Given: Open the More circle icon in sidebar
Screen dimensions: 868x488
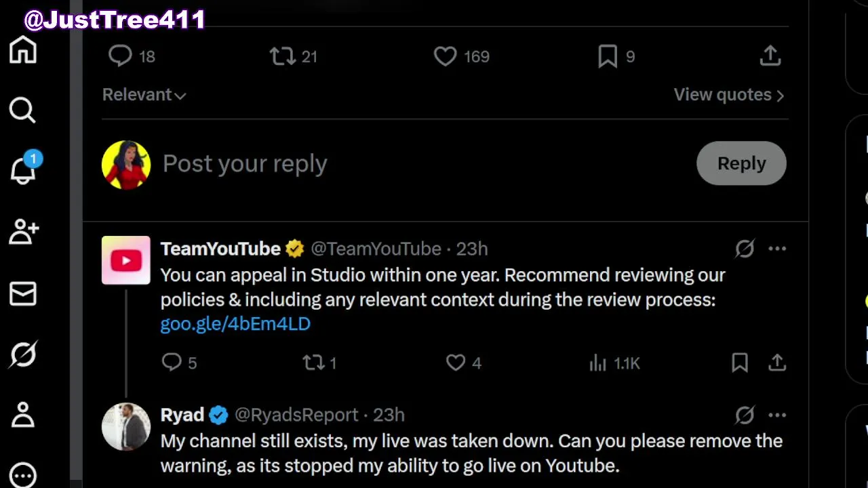Looking at the screenshot, I should 23,475.
